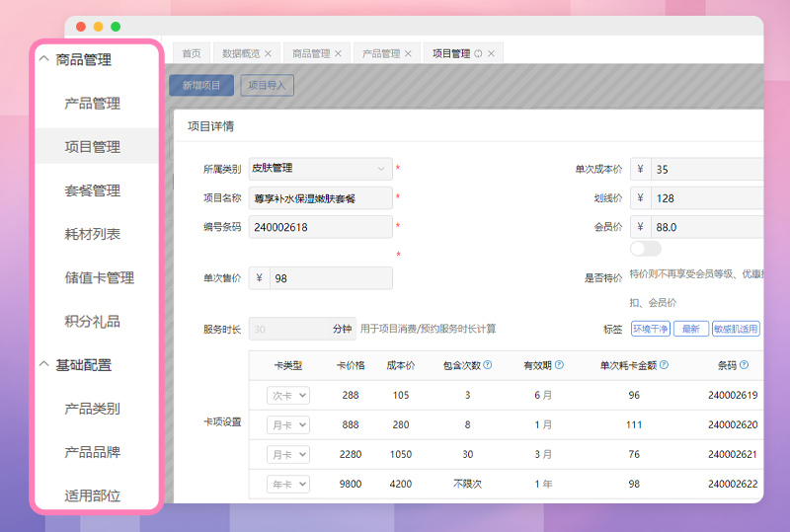This screenshot has height=532, width=790.
Task: Select the 环境干净 tag
Action: 650,329
